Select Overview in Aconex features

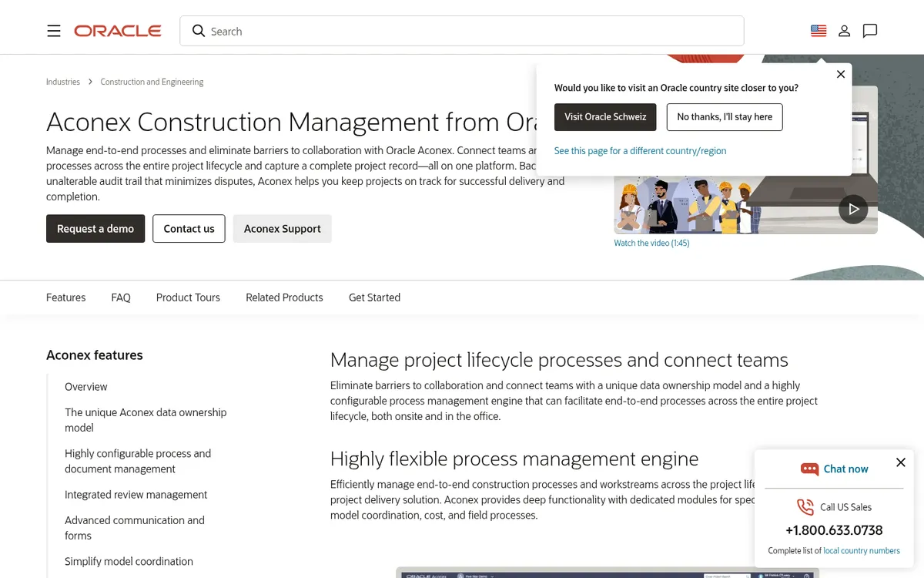86,387
